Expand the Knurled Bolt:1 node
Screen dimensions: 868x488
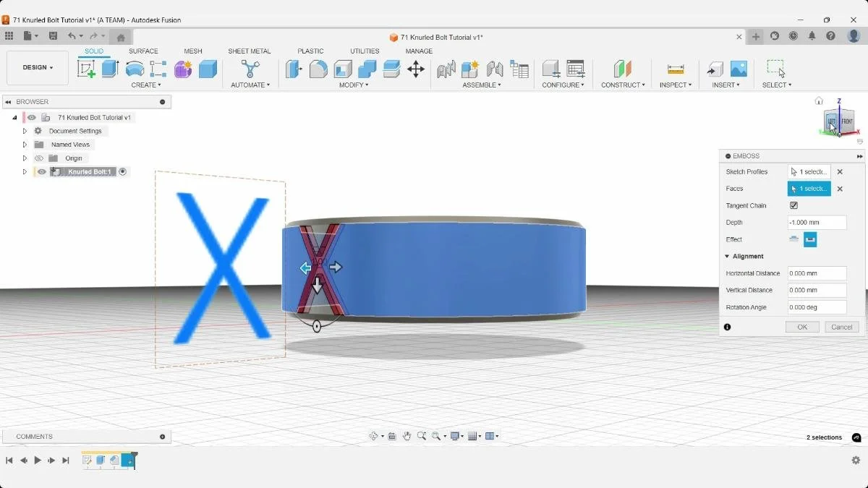click(x=25, y=172)
